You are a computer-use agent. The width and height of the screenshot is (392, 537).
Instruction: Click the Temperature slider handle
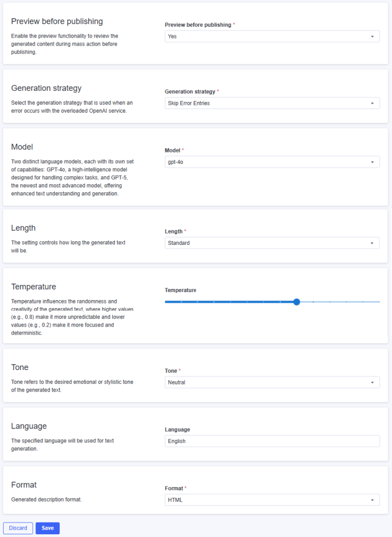(296, 302)
